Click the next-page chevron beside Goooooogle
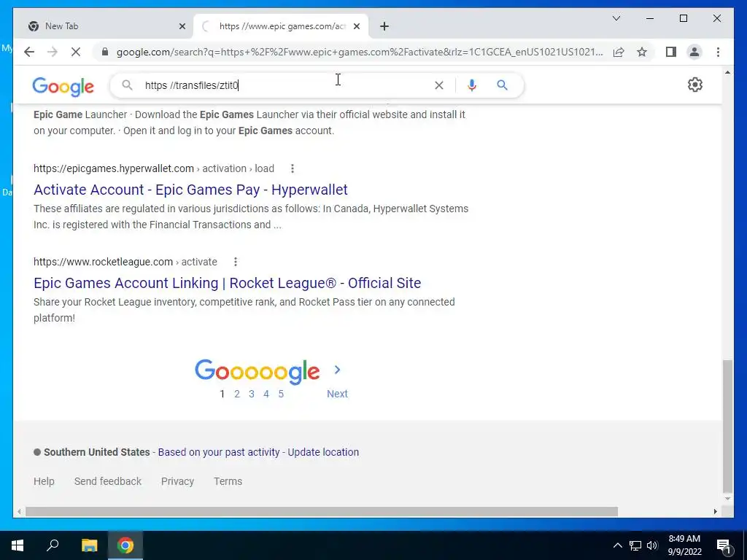747x560 pixels. point(337,370)
